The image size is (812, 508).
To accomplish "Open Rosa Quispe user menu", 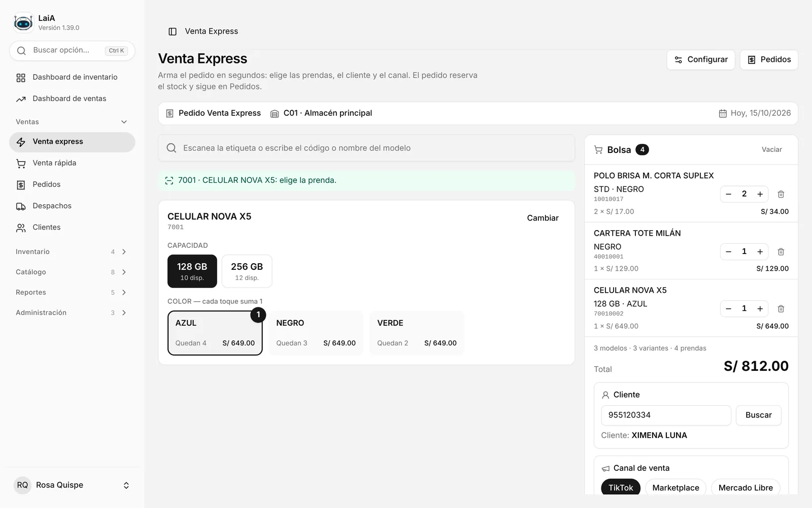I will point(72,485).
